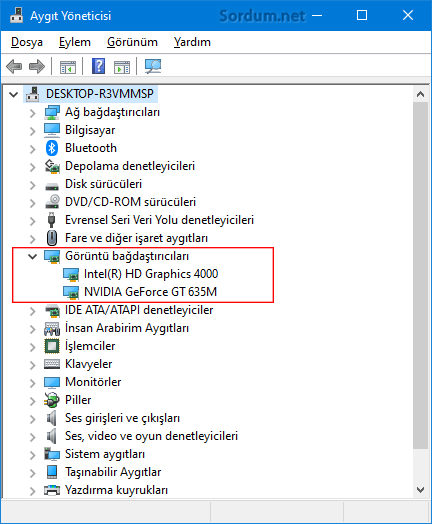Click the NVIDIA GeForce GT 635M adapter icon
Viewport: 432px width, 524px height.
pos(71,292)
